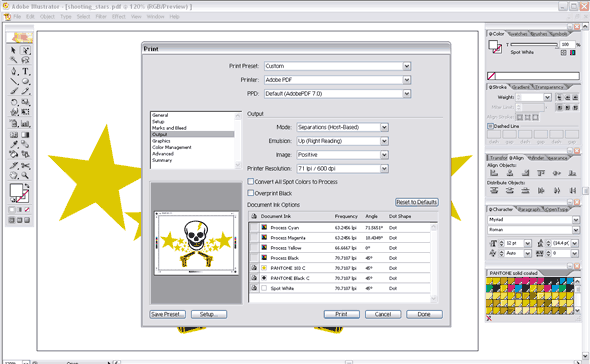
Task: Click the Fill swatch in the toolbox
Action: pos(16,190)
